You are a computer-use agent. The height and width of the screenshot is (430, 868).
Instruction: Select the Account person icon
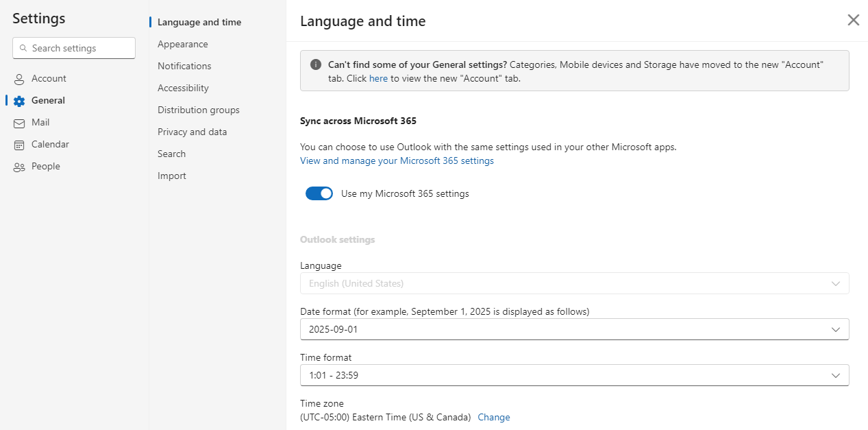pyautogui.click(x=18, y=78)
